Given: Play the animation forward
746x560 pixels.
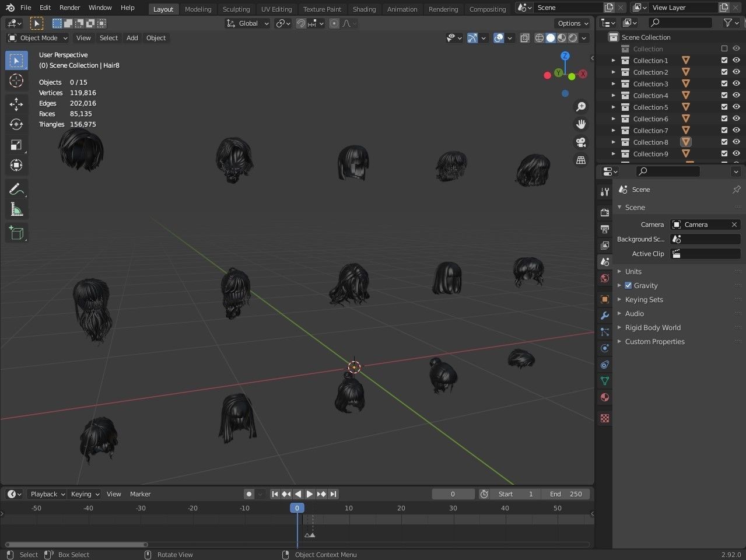Looking at the screenshot, I should tap(310, 494).
